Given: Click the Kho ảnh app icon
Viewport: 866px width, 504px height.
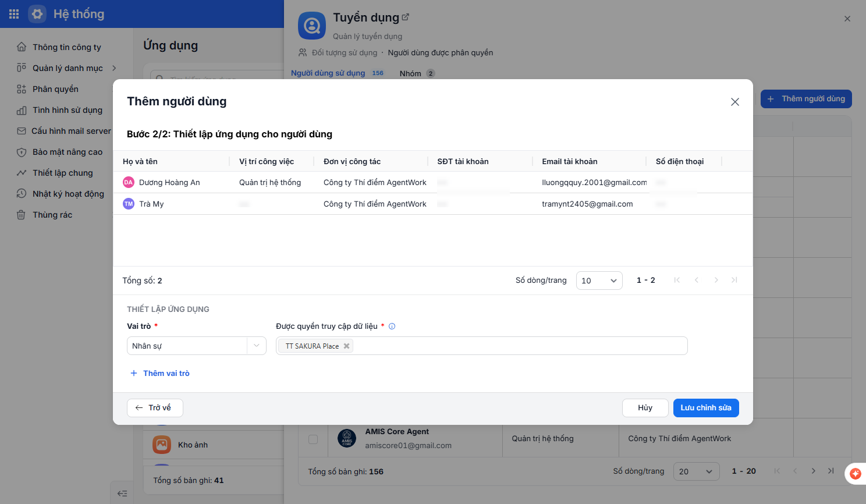Looking at the screenshot, I should [162, 445].
